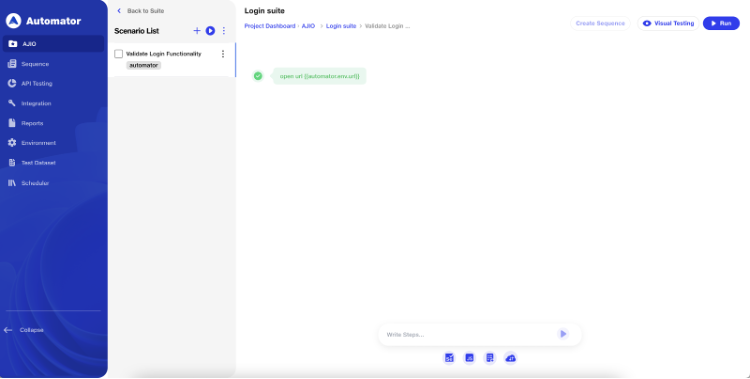750x379 pixels.
Task: Open Reports from sidebar
Action: [26, 123]
